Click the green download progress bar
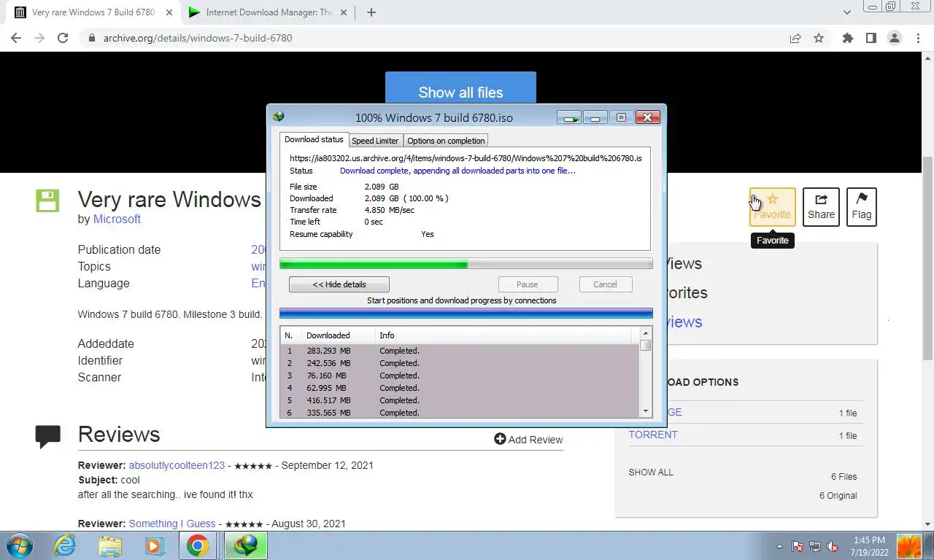 466,264
